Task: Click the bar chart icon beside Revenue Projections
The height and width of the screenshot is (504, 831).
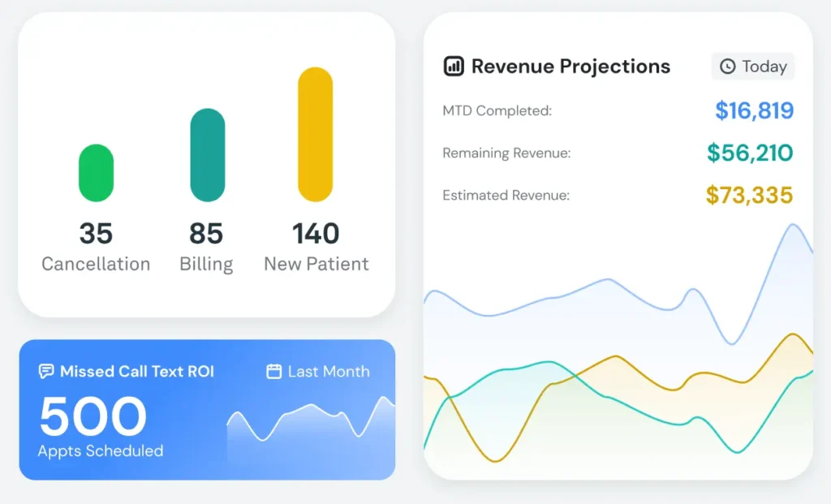Action: [454, 67]
